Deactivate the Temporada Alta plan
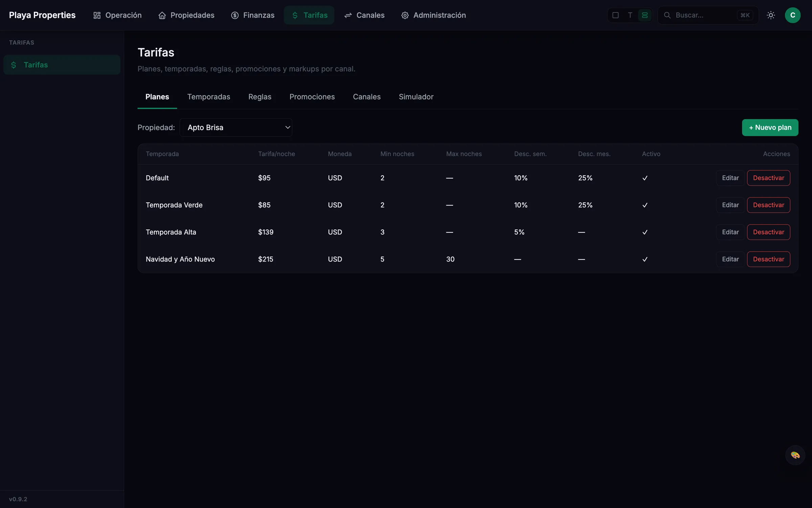The image size is (812, 508). 768,232
